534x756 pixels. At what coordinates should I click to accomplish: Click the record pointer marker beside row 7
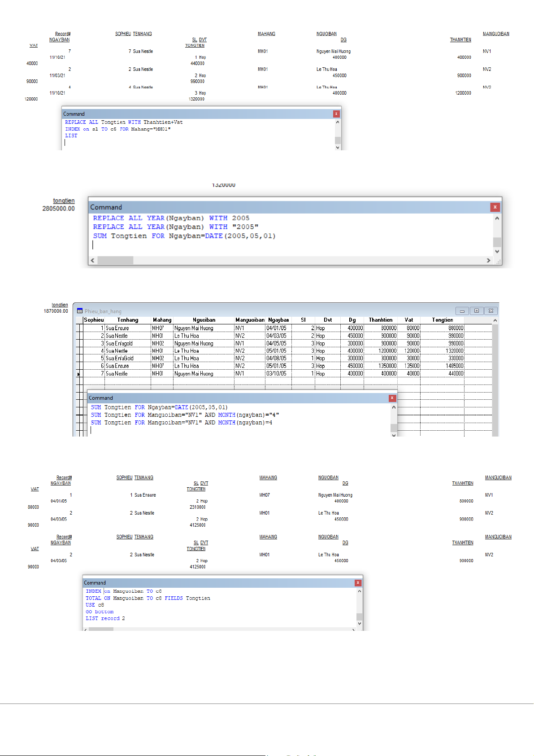click(79, 374)
